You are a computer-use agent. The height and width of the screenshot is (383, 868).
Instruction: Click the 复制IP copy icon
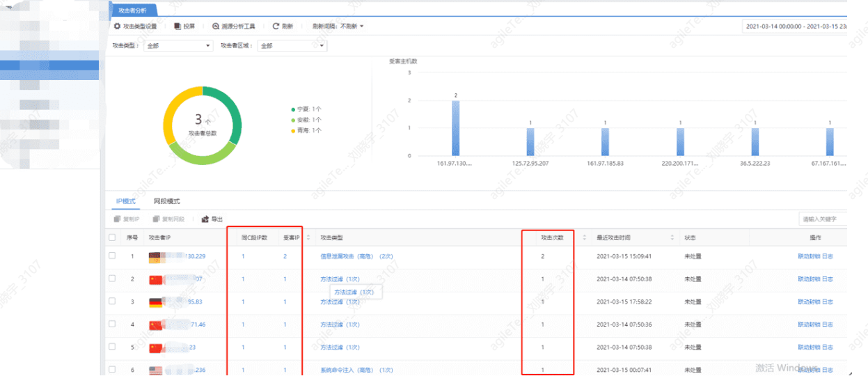(x=117, y=219)
